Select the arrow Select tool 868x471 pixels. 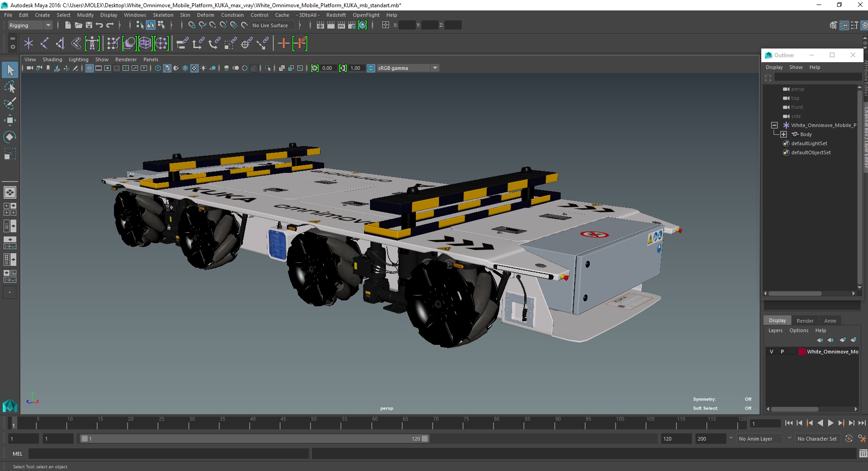10,70
